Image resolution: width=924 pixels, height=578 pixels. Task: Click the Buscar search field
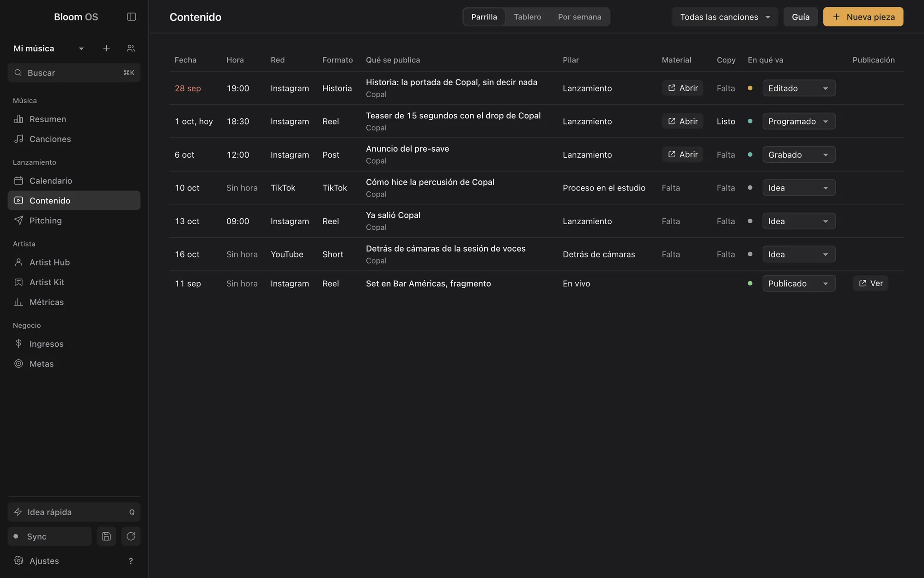tap(74, 73)
